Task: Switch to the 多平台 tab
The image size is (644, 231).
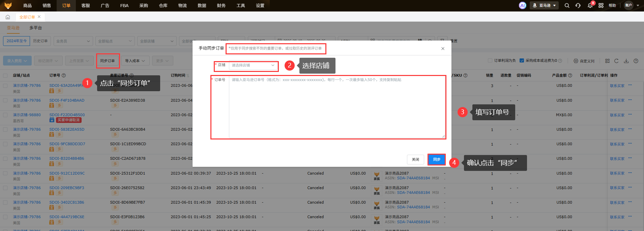Action: [35, 28]
